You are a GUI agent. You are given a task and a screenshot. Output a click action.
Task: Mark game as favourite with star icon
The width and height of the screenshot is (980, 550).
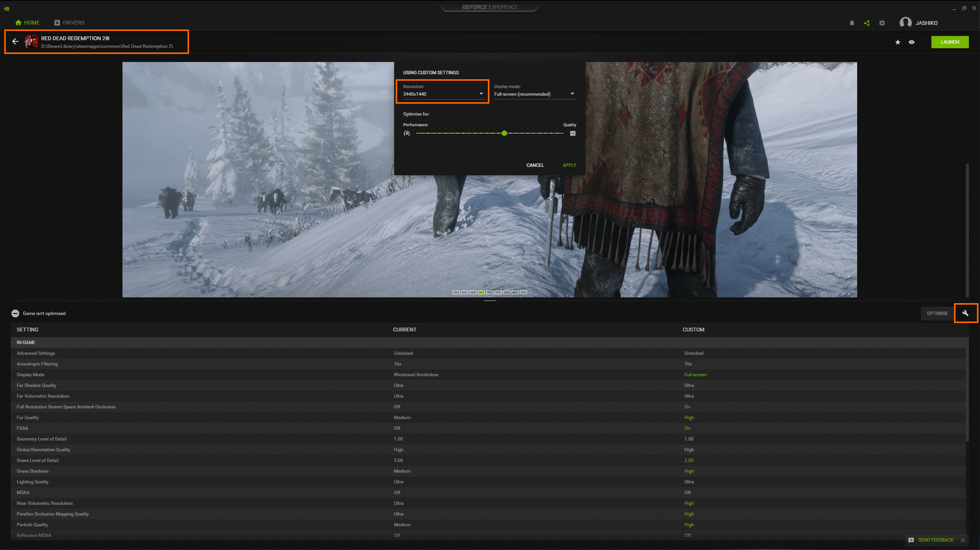pos(898,42)
